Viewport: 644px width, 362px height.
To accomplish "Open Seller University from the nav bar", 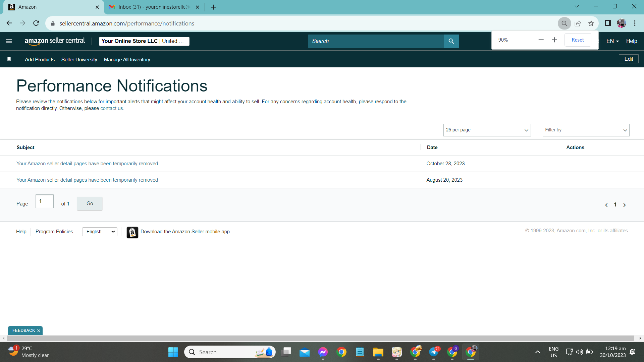I will (79, 60).
